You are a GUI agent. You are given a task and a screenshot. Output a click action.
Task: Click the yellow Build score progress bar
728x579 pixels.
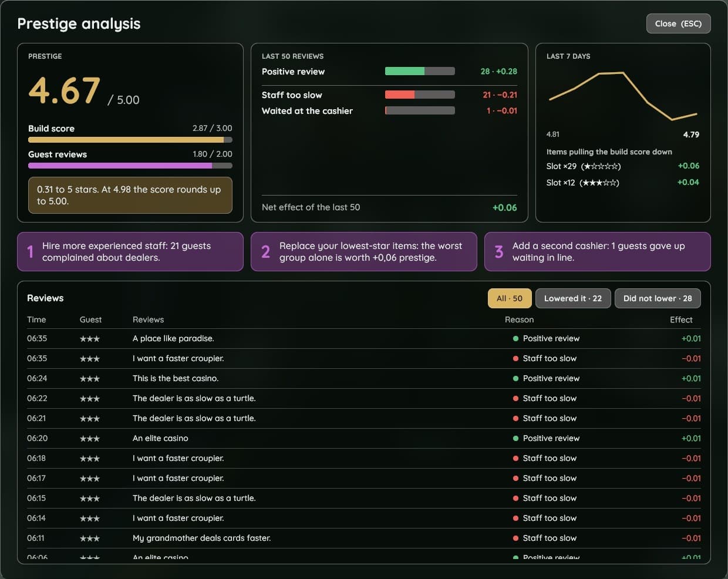tap(130, 140)
